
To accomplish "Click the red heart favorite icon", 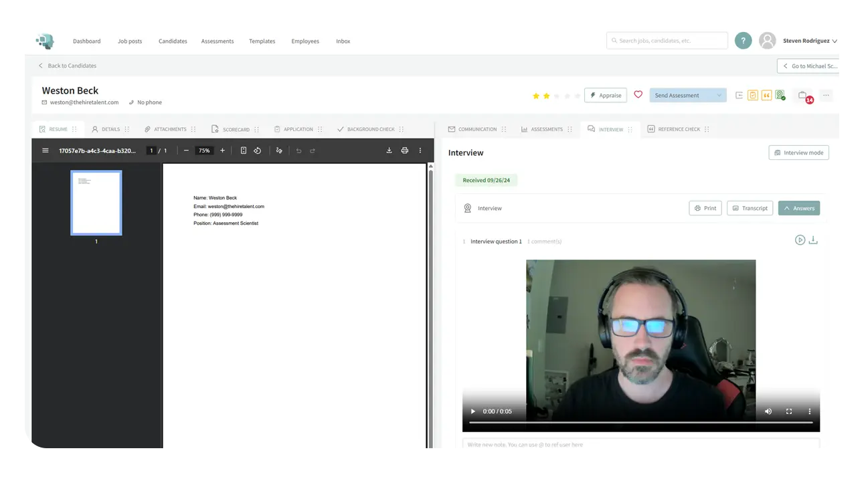I will (638, 95).
